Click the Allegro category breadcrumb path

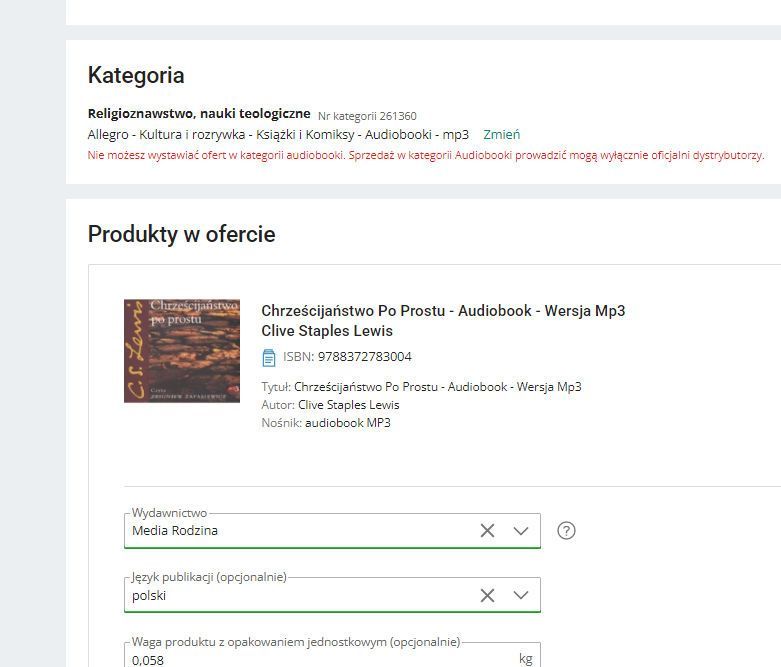coord(278,134)
